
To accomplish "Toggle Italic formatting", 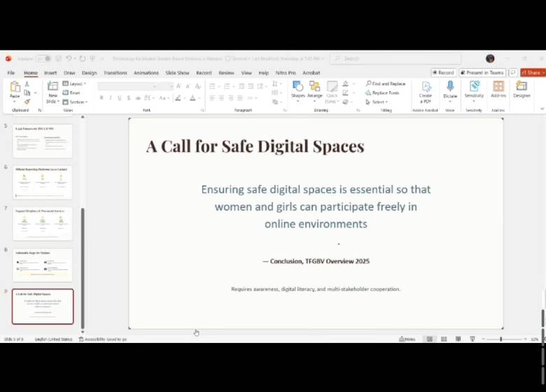I will coord(111,98).
